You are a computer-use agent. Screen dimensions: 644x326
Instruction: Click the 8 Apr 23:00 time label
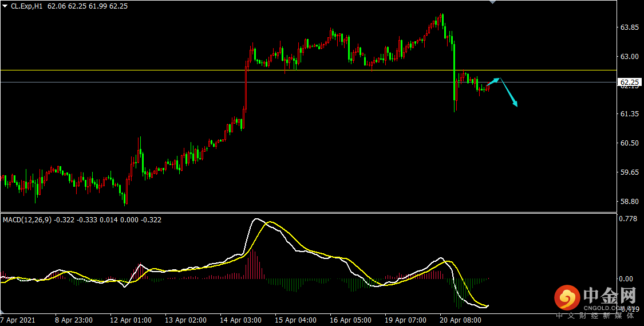point(74,320)
